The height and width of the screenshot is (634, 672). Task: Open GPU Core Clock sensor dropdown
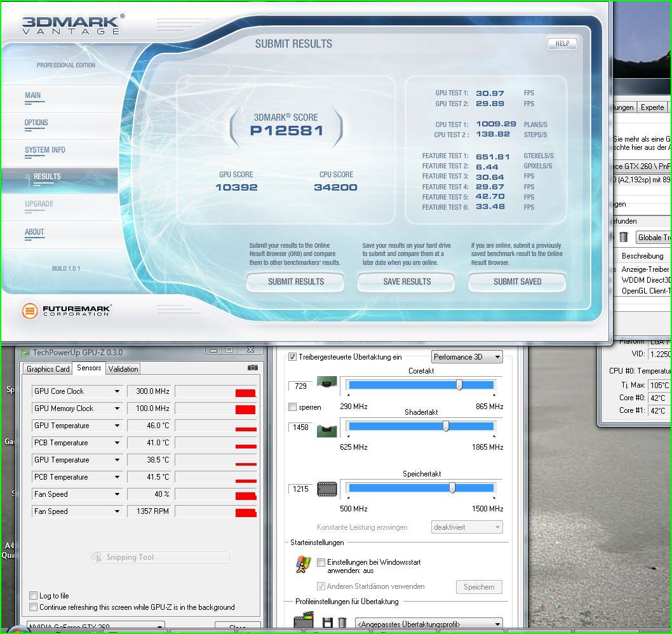(x=117, y=391)
